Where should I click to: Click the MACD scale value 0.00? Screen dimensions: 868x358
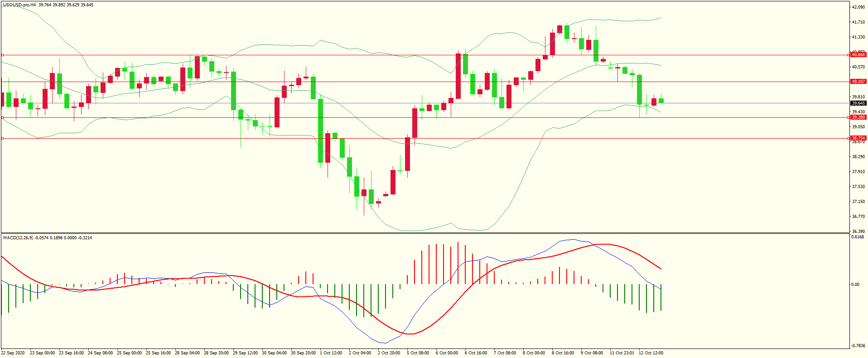[855, 285]
